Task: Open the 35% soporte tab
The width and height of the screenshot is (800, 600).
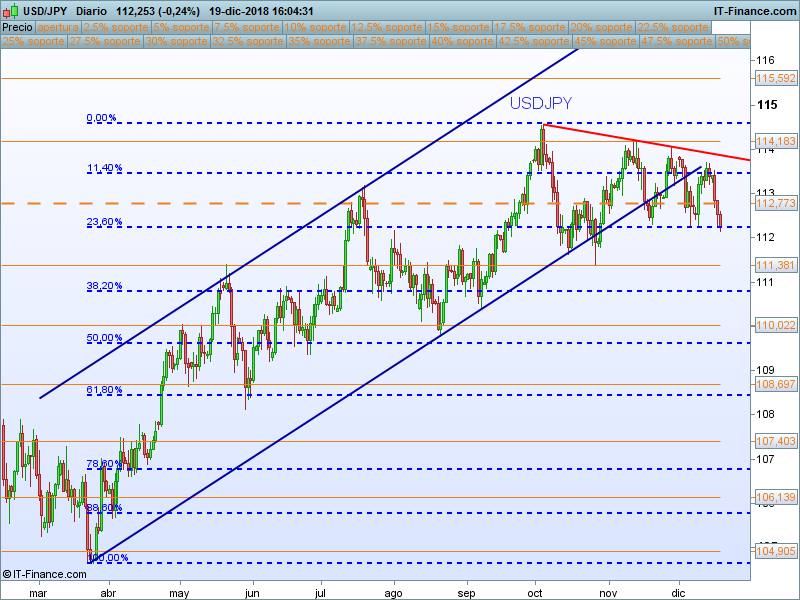Action: [319, 41]
